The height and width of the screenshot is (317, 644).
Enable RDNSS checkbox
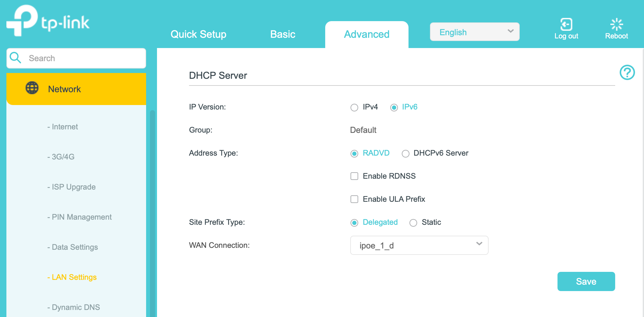pyautogui.click(x=354, y=176)
